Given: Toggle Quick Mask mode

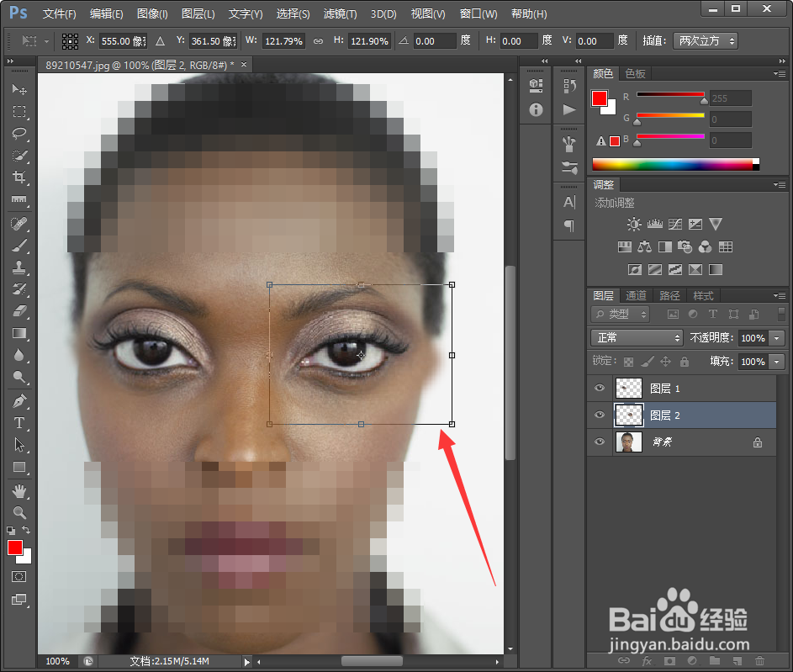Looking at the screenshot, I should pyautogui.click(x=19, y=577).
